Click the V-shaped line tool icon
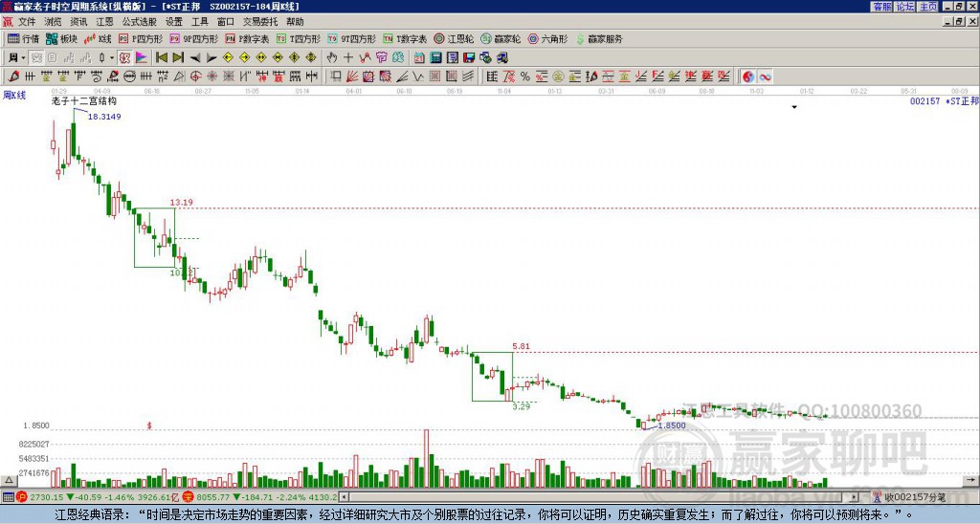 click(418, 76)
